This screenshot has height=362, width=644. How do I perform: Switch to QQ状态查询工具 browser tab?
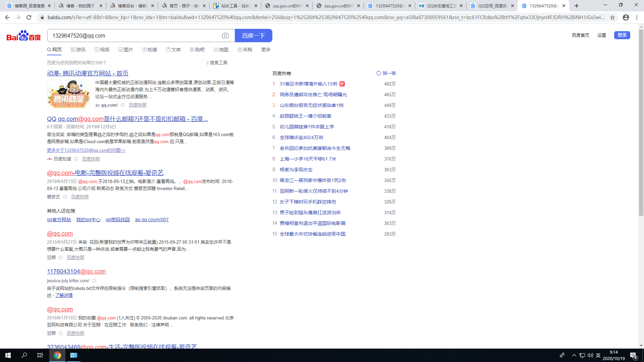[x=441, y=6]
